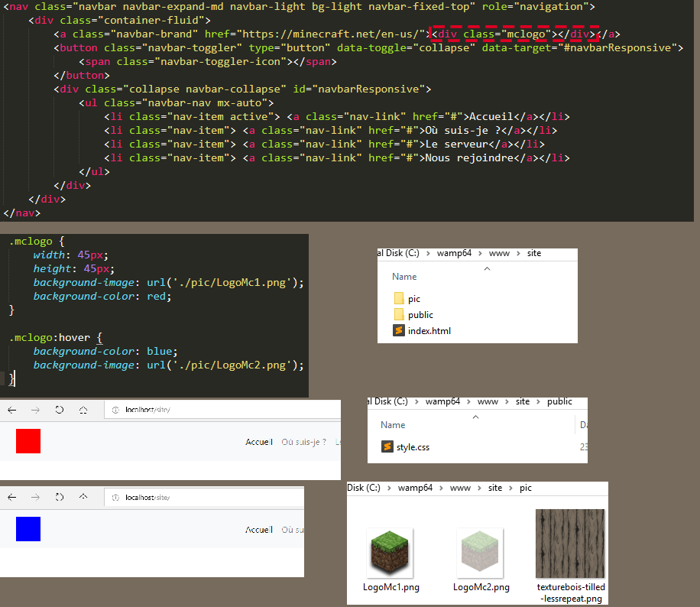Open the pic folder in the file explorer

pos(413,298)
